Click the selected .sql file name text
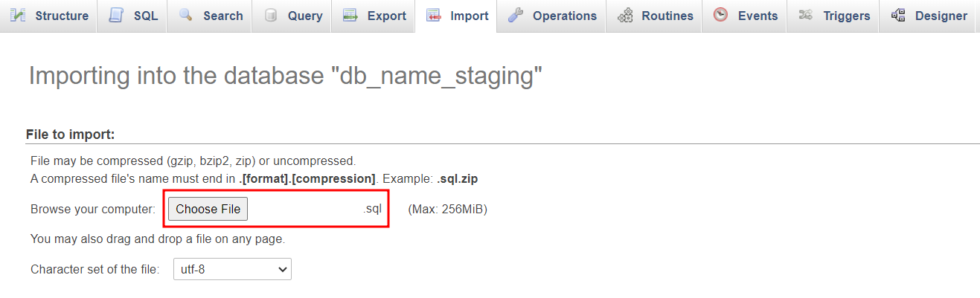The width and height of the screenshot is (980, 298). (372, 210)
